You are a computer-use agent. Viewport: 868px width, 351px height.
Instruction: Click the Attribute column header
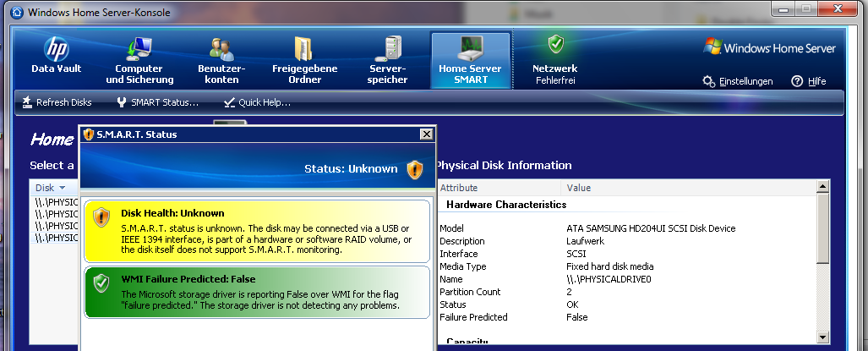498,188
